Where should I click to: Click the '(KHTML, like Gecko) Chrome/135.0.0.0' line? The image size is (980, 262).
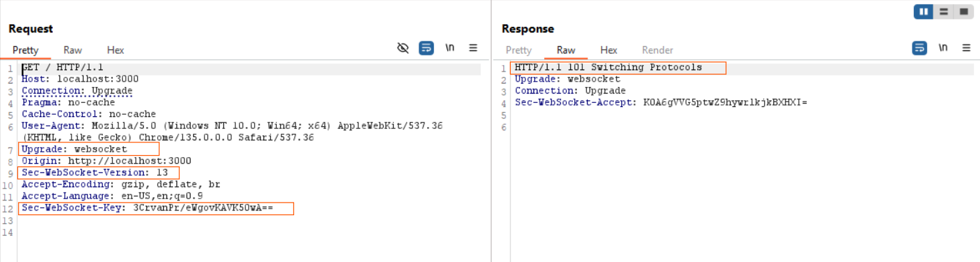[168, 138]
